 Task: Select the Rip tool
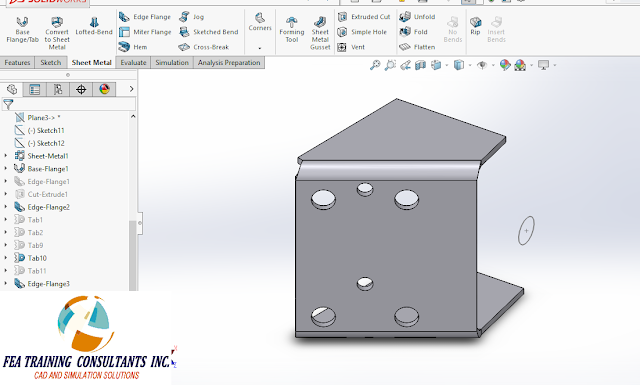[475, 26]
